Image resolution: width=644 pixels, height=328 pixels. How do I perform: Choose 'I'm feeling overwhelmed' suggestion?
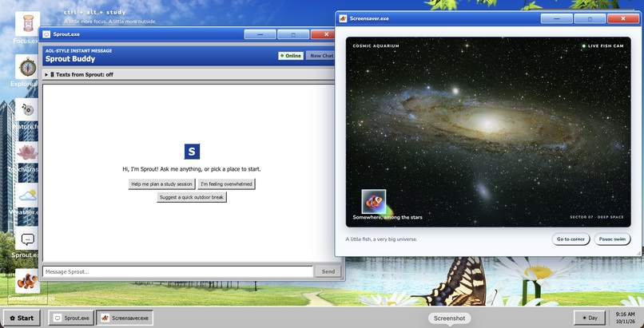click(226, 184)
